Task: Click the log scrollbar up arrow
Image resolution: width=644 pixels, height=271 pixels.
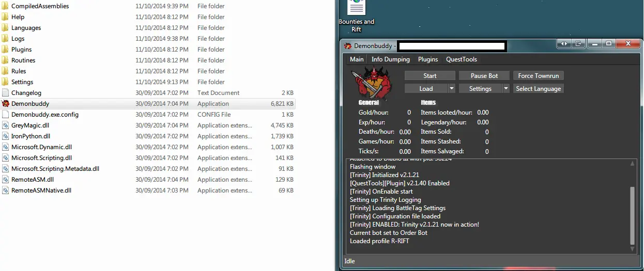Action: [x=632, y=164]
